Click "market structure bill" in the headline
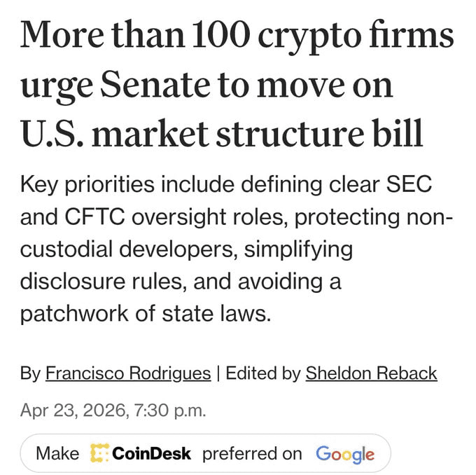 (267, 133)
